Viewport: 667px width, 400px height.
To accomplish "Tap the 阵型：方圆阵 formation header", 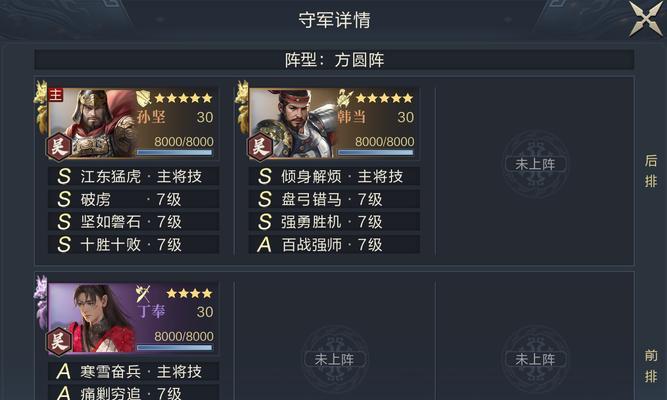I will click(x=334, y=60).
